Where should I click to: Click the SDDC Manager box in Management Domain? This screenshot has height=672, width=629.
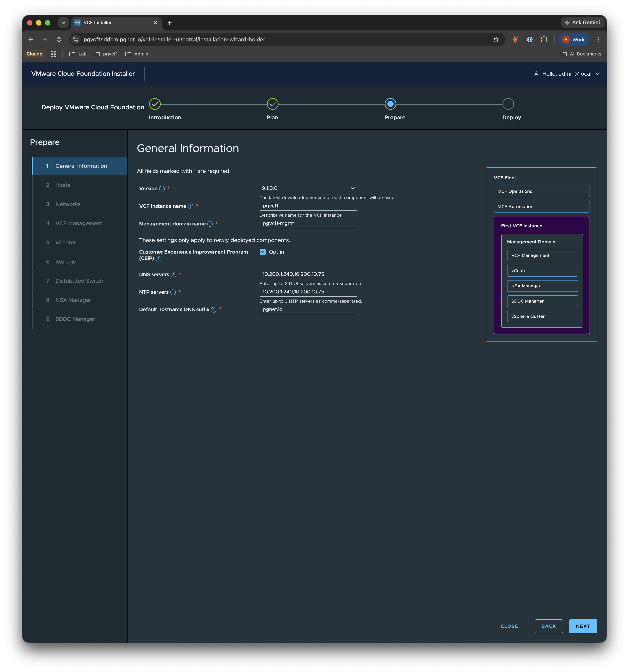coord(542,301)
